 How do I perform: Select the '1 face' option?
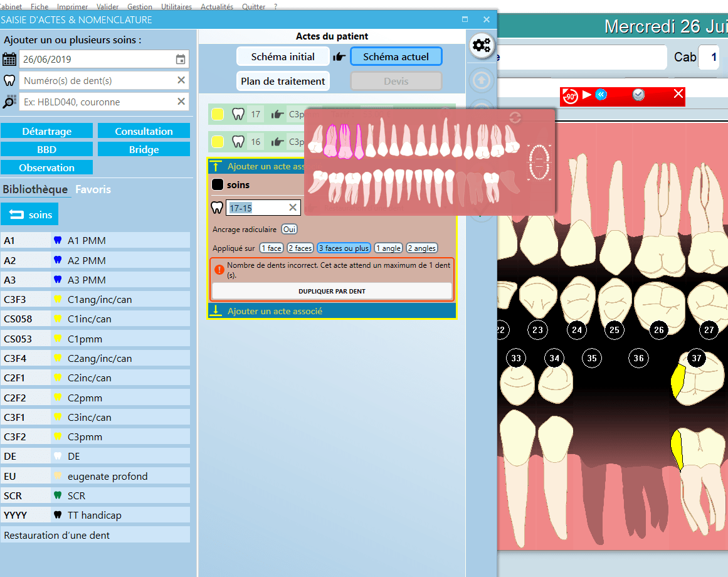[x=271, y=248]
